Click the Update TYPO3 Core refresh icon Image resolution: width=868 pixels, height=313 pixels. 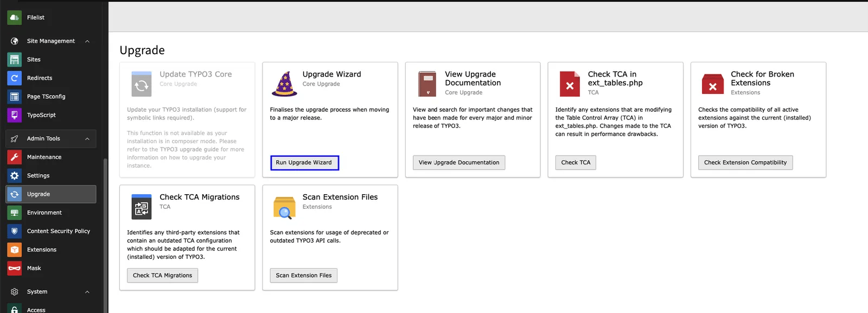tap(142, 84)
